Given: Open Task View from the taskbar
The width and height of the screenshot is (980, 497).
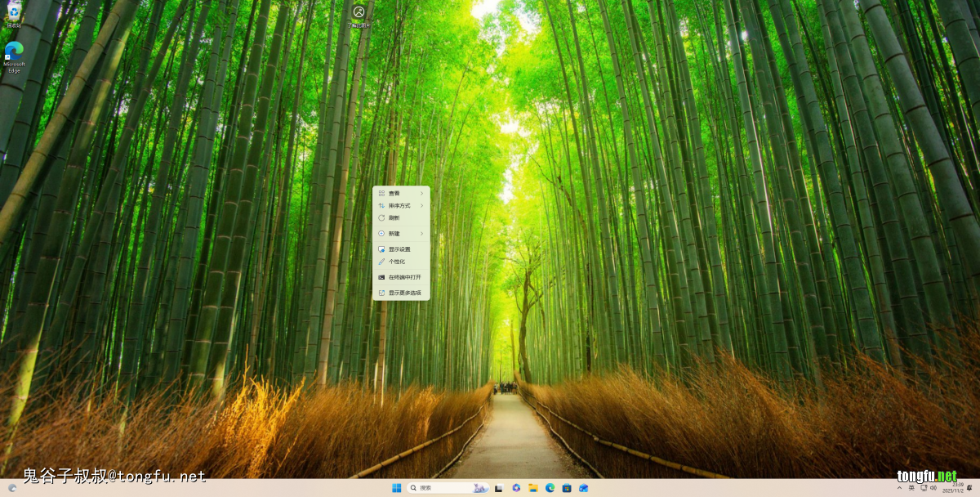Looking at the screenshot, I should pyautogui.click(x=499, y=488).
